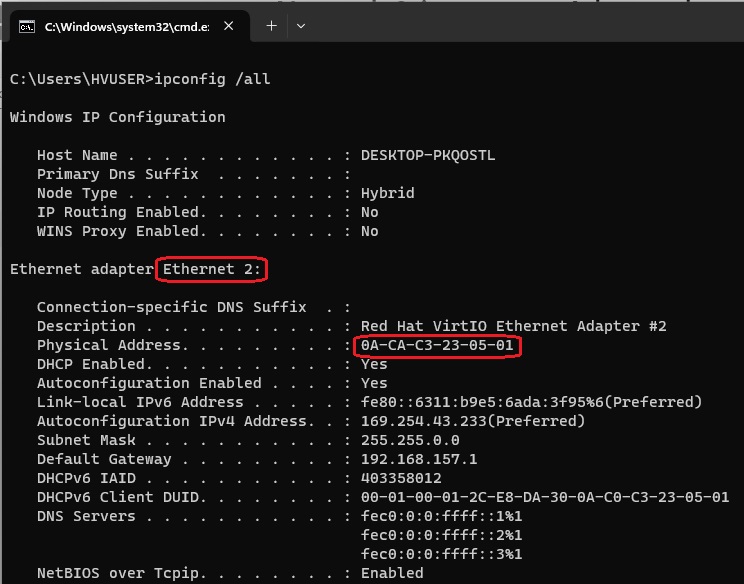Click the link-local IPv6 address fe80::6311:b9e5:6ada:3f95%6

tap(482, 402)
